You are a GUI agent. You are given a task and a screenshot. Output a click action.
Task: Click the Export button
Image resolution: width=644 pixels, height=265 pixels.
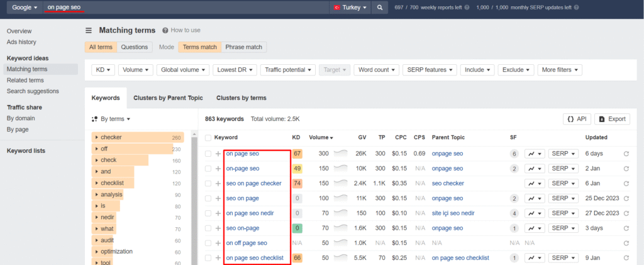click(x=612, y=118)
